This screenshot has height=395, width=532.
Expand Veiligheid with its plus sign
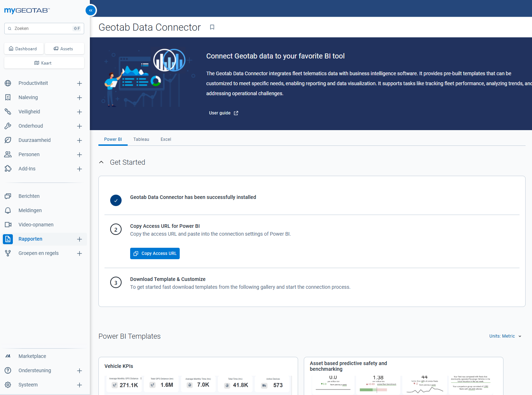point(80,112)
